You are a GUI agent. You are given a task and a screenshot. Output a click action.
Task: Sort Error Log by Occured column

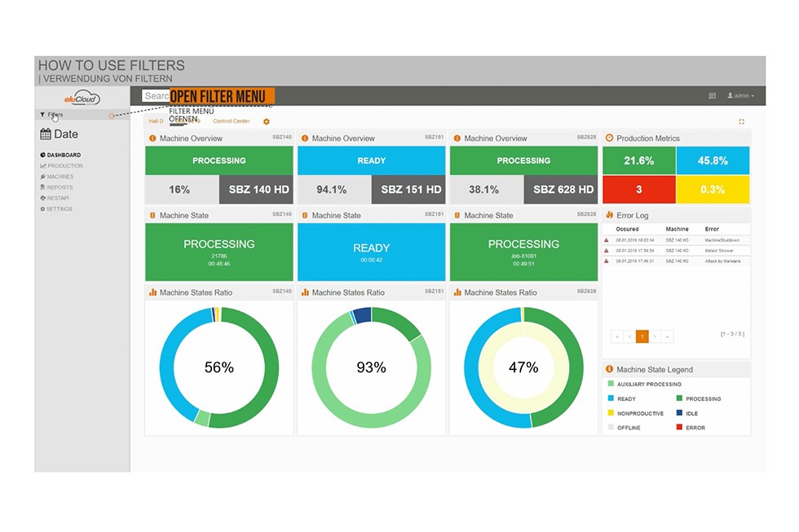point(627,229)
